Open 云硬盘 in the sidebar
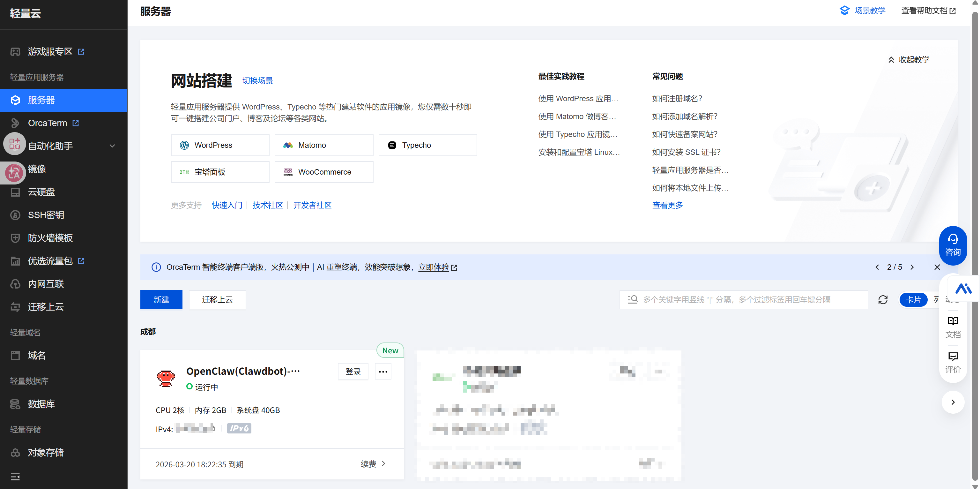The image size is (980, 489). (x=41, y=192)
